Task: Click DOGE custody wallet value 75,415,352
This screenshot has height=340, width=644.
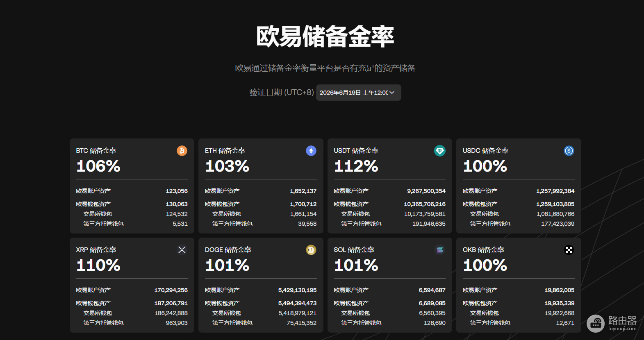Action: tap(302, 323)
